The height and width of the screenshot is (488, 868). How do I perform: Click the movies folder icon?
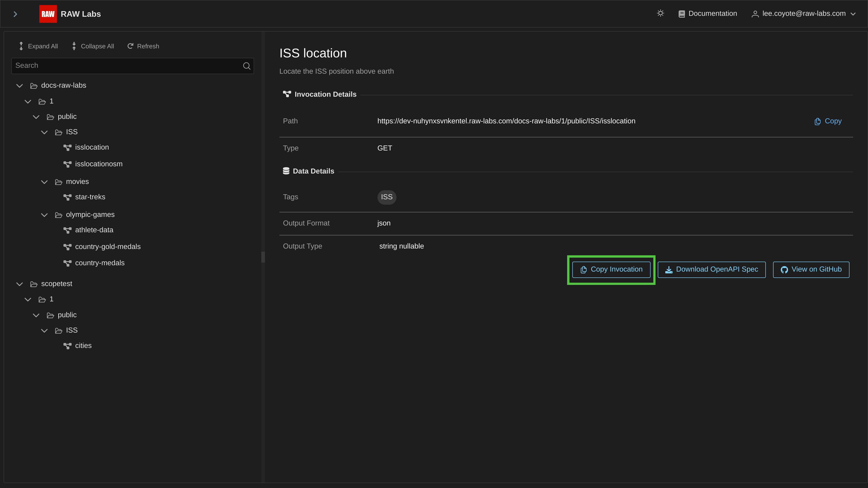(59, 182)
